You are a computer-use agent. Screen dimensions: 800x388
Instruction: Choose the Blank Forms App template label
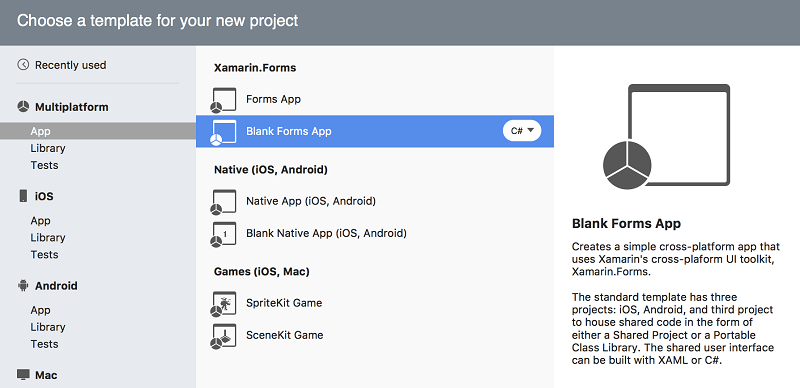tap(288, 131)
